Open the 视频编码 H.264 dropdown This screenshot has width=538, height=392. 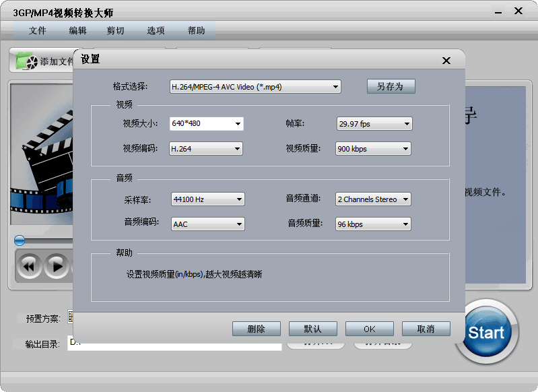tap(206, 149)
